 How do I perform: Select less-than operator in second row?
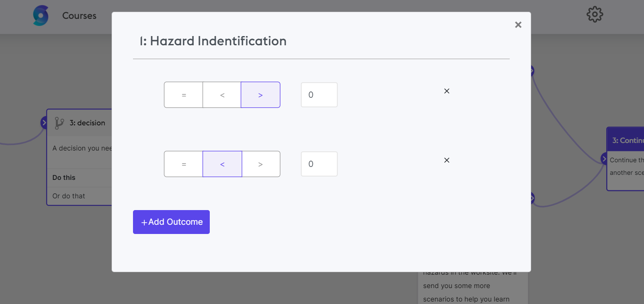coord(222,164)
